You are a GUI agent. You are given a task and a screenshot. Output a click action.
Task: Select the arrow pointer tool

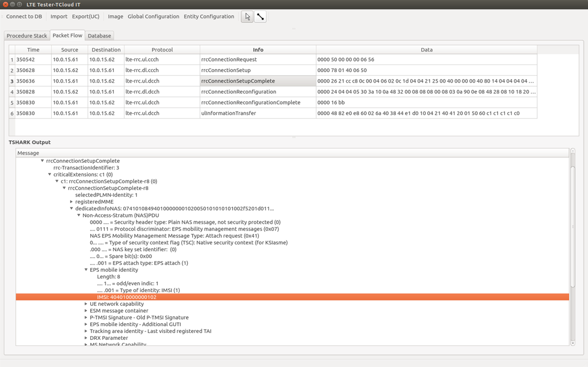coord(247,17)
